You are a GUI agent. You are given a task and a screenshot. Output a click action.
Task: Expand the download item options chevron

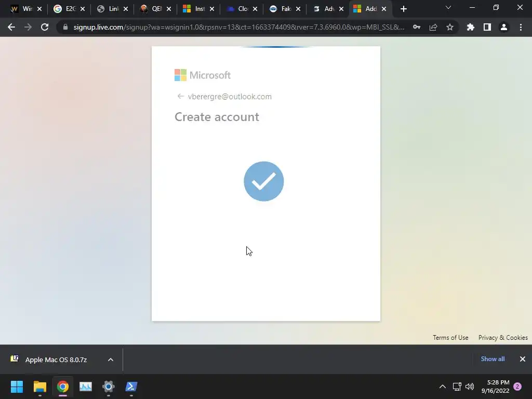(111, 360)
